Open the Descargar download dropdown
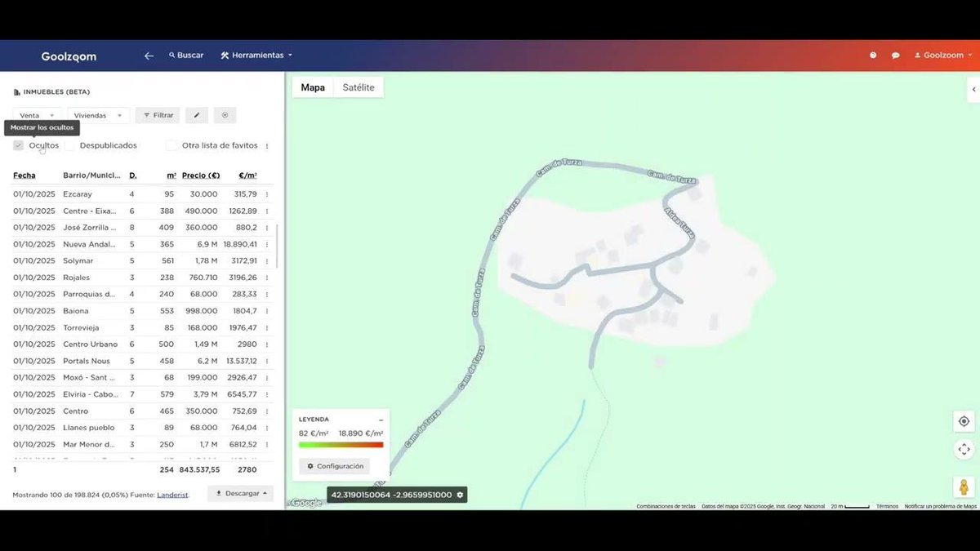 [x=240, y=493]
